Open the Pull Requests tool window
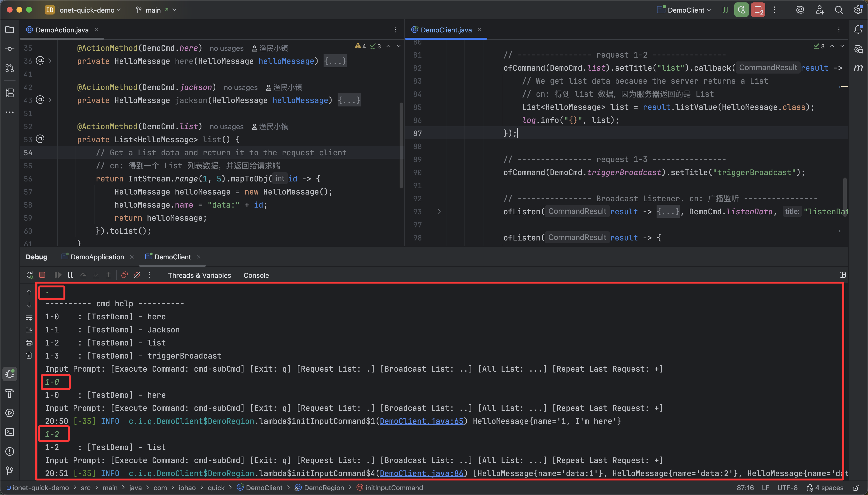The image size is (868, 495). pos(9,68)
